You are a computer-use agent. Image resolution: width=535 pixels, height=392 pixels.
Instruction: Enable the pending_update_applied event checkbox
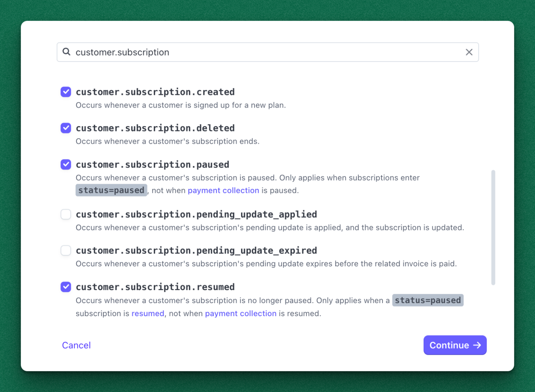66,214
